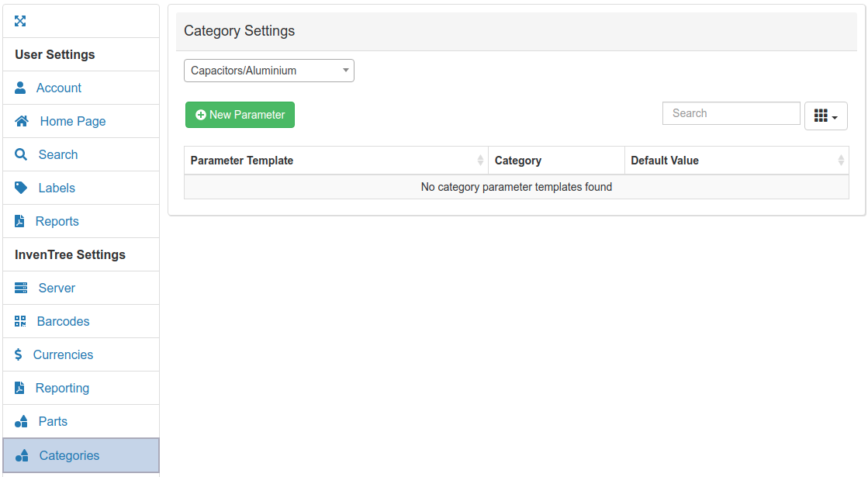The height and width of the screenshot is (477, 868).
Task: Click the Search magnifier icon in sidebar
Action: click(x=19, y=154)
